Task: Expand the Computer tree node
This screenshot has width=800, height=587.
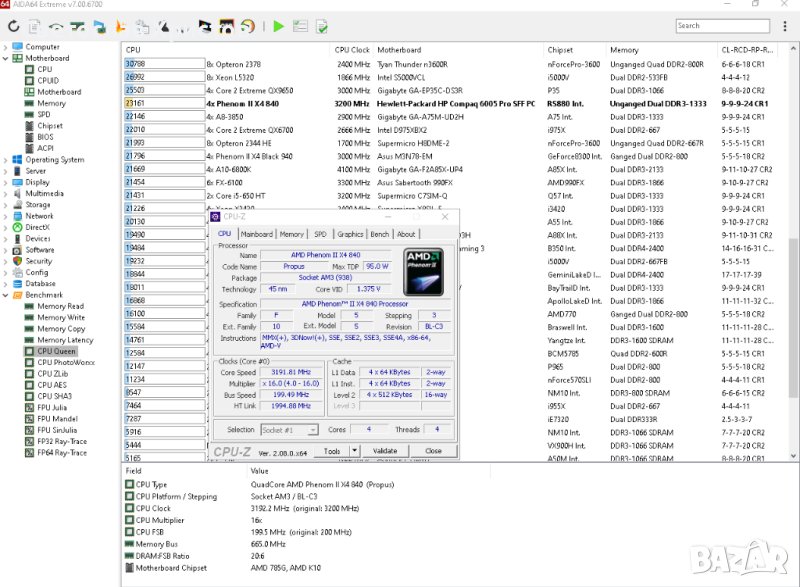Action: (x=6, y=47)
